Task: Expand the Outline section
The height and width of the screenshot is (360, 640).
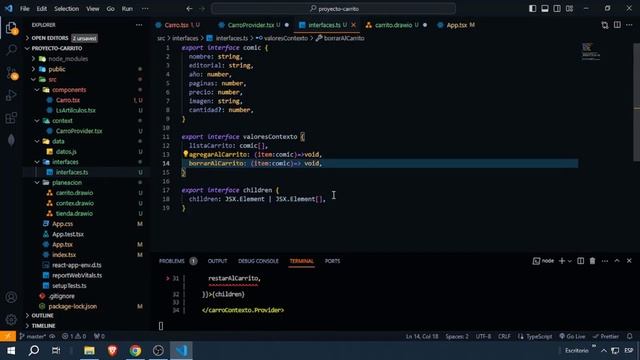Action: tap(42, 316)
